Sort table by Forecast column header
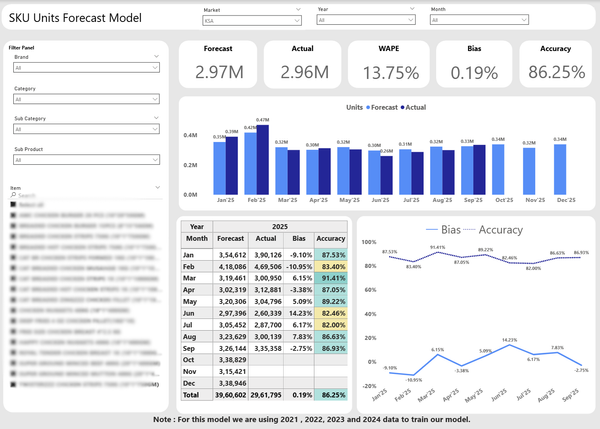The width and height of the screenshot is (600, 429). (230, 238)
